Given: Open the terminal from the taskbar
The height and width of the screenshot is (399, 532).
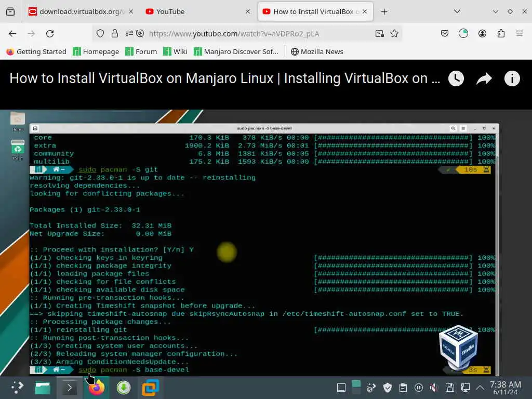Looking at the screenshot, I should tap(69, 388).
